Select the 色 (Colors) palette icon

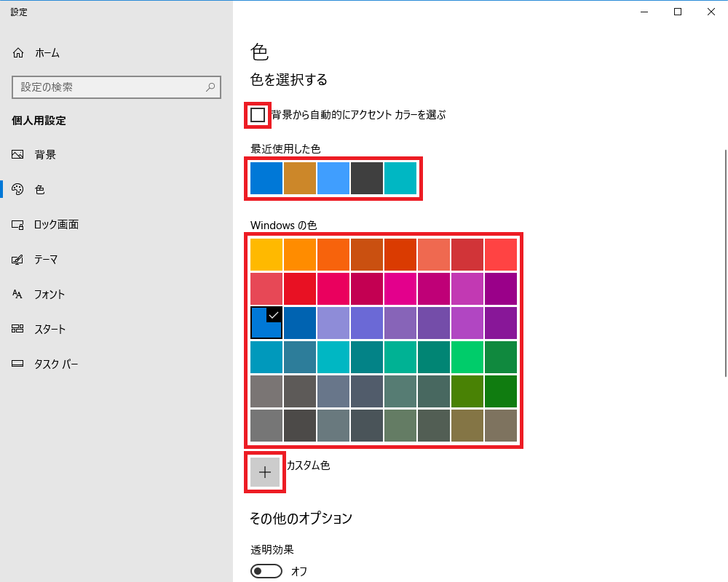(18, 190)
